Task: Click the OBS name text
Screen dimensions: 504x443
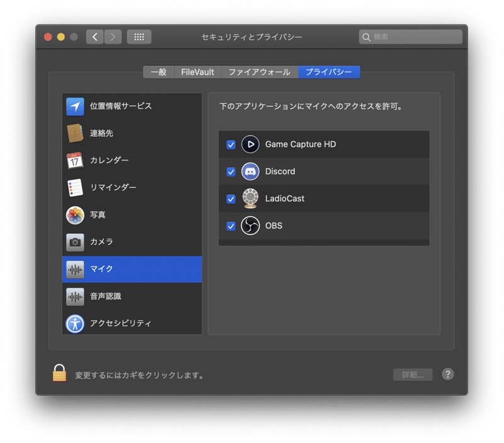Action: [273, 226]
